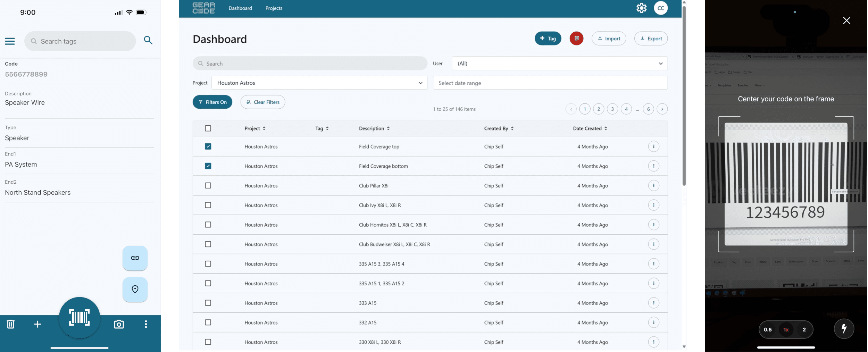This screenshot has width=868, height=352.
Task: Open row menu for 332 A15 row
Action: (x=653, y=322)
